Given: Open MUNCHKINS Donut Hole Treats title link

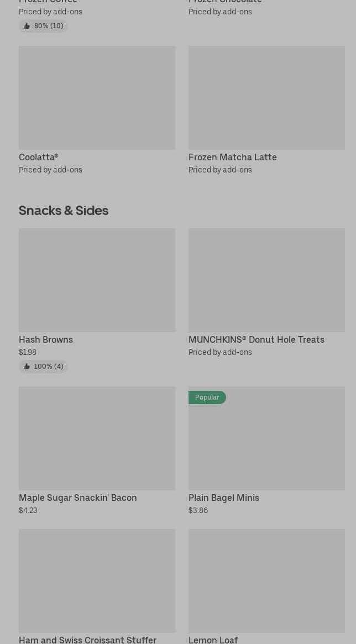Looking at the screenshot, I should (x=256, y=339).
